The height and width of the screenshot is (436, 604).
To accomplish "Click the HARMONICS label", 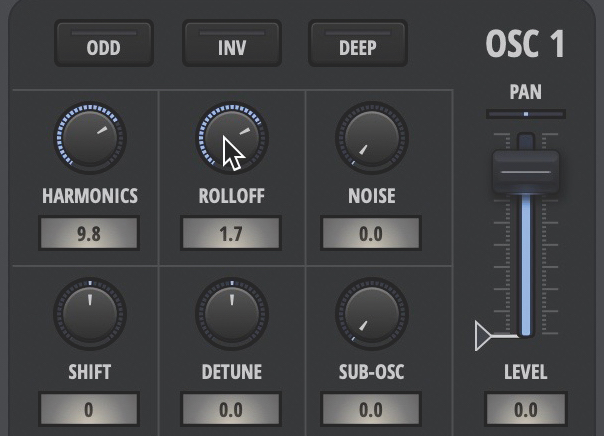I will click(90, 196).
